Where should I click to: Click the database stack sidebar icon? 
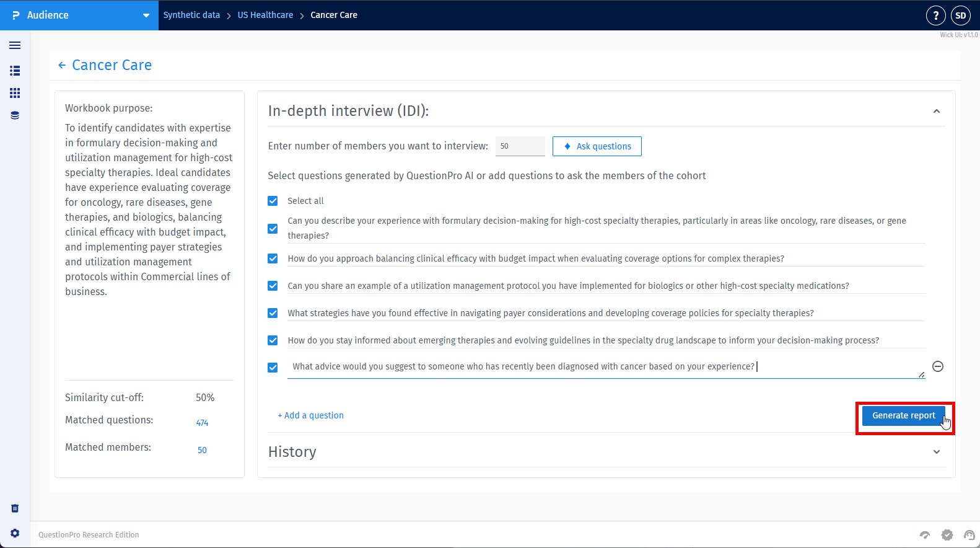tap(15, 115)
